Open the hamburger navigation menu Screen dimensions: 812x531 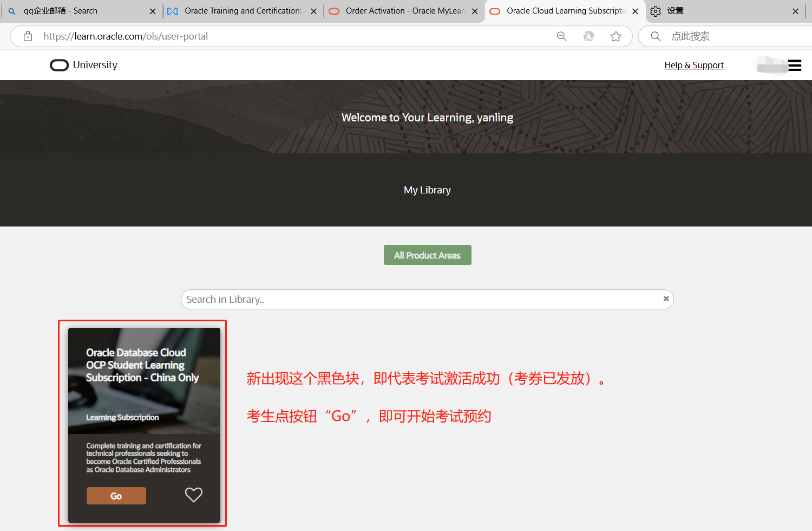point(794,65)
